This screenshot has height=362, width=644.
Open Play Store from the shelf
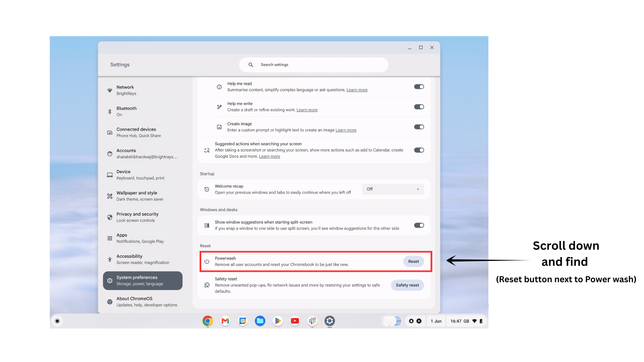(277, 321)
